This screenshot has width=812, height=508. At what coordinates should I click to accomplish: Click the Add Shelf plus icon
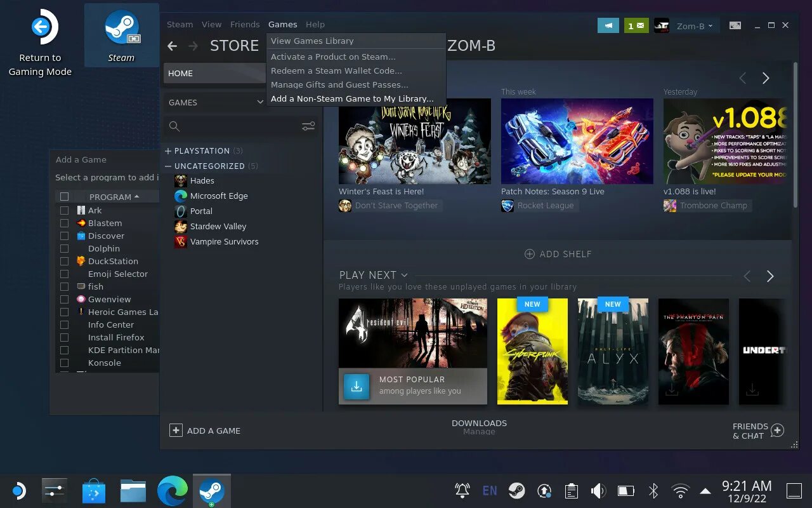pyautogui.click(x=530, y=254)
